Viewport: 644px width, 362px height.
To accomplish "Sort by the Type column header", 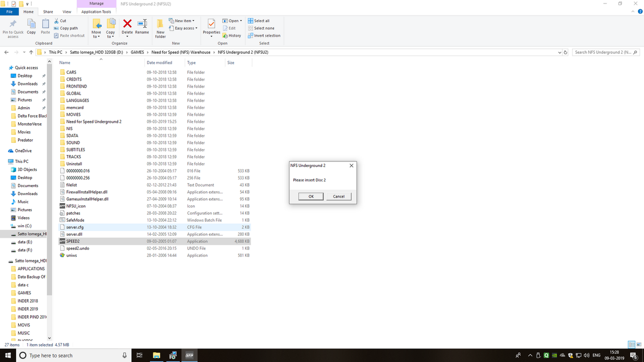I will (x=205, y=63).
